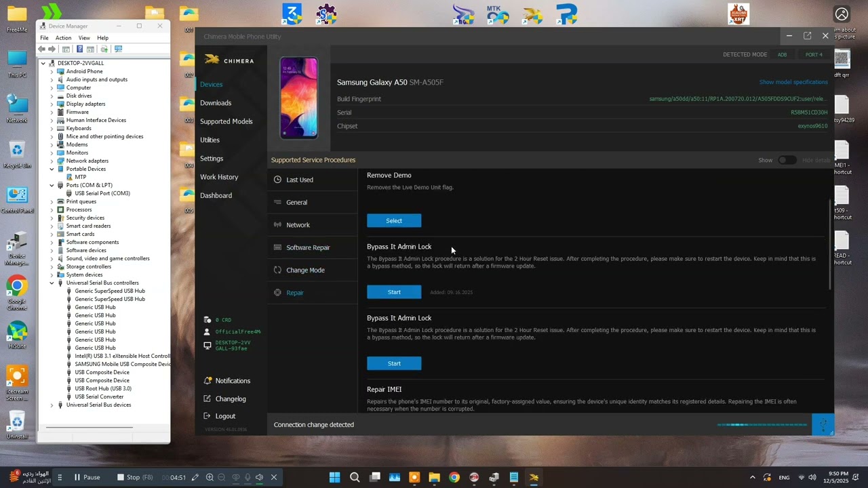Viewport: 868px width, 488px height.
Task: Click the General category icon
Action: (277, 202)
